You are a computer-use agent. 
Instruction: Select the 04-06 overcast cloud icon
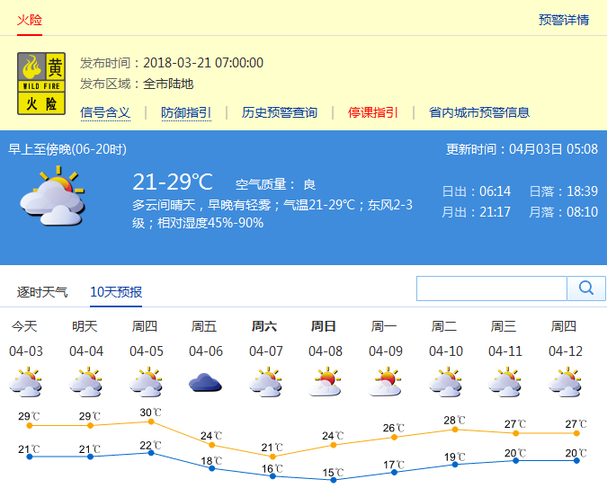(205, 381)
